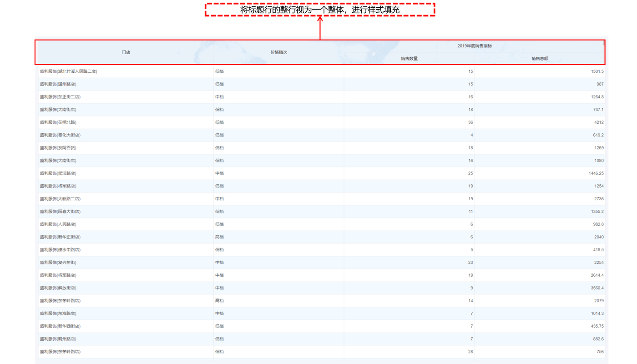Click the 盛利服饰(解放街店) store cell
The image size is (637, 364).
click(58, 288)
